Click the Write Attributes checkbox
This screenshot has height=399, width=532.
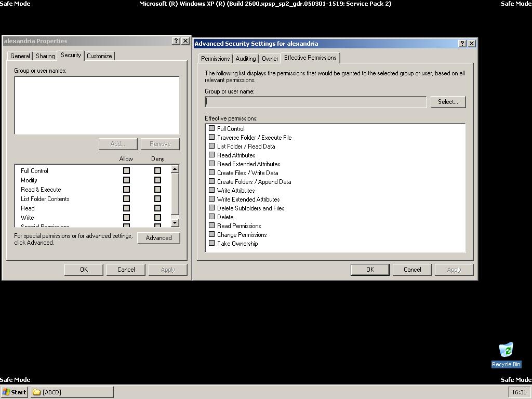click(212, 190)
